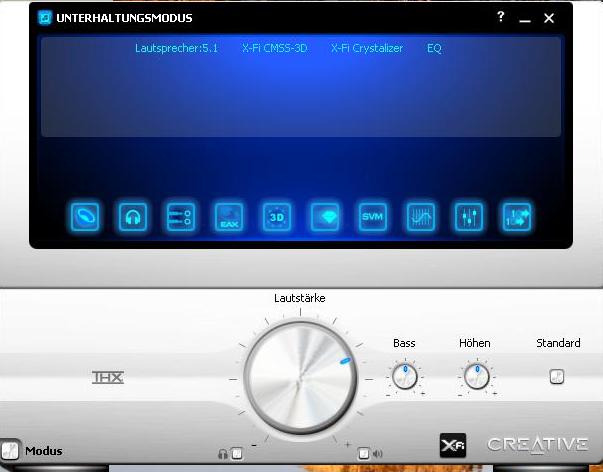Open the icon with numbered arrows
The image size is (603, 472).
[517, 217]
